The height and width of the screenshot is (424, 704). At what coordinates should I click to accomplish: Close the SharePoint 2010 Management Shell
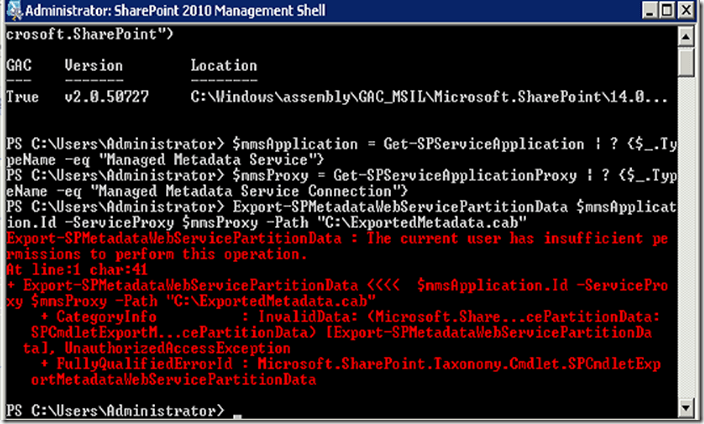click(x=685, y=13)
